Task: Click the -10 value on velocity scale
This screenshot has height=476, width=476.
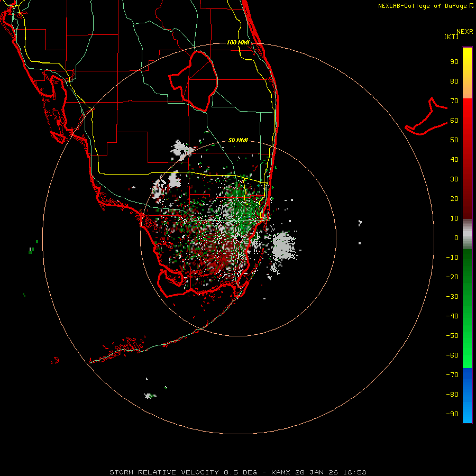Action: 452,258
